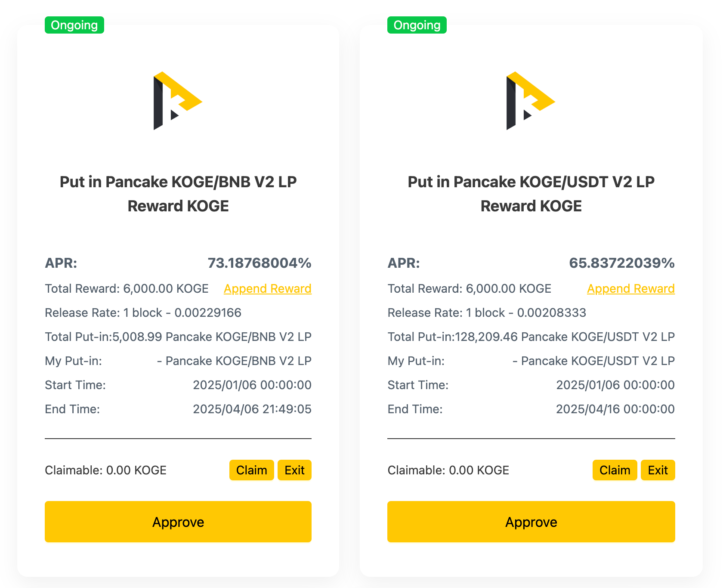Select the KOGE/USDT pool title
The width and height of the screenshot is (723, 588).
[x=530, y=193]
